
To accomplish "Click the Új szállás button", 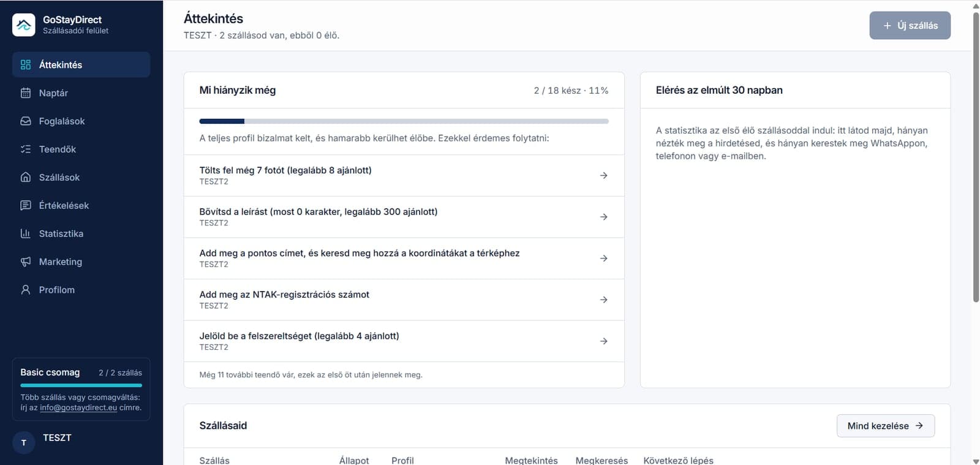I will (910, 26).
